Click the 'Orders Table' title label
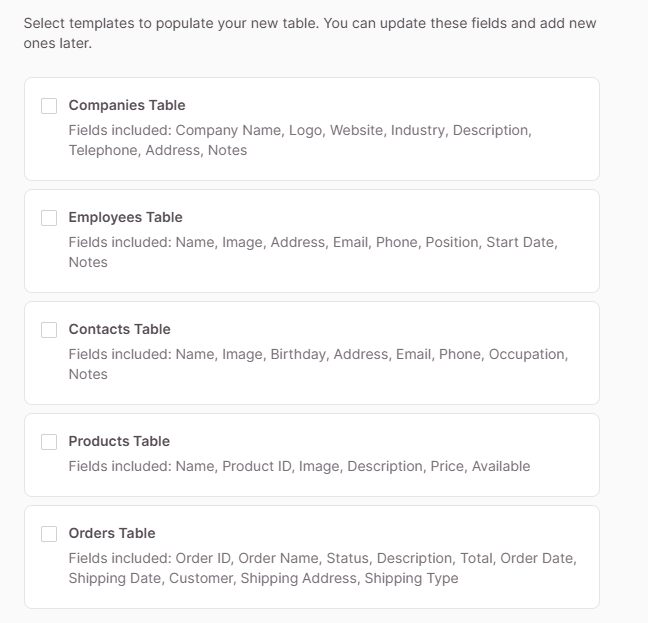 coord(112,533)
